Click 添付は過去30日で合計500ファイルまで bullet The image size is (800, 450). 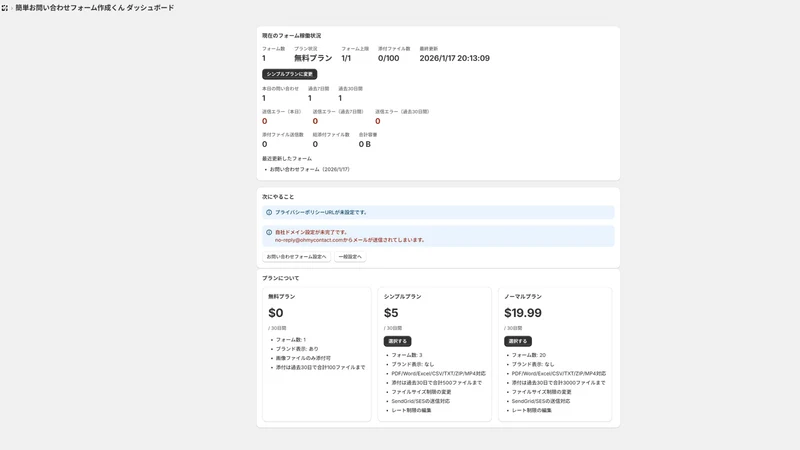point(436,383)
